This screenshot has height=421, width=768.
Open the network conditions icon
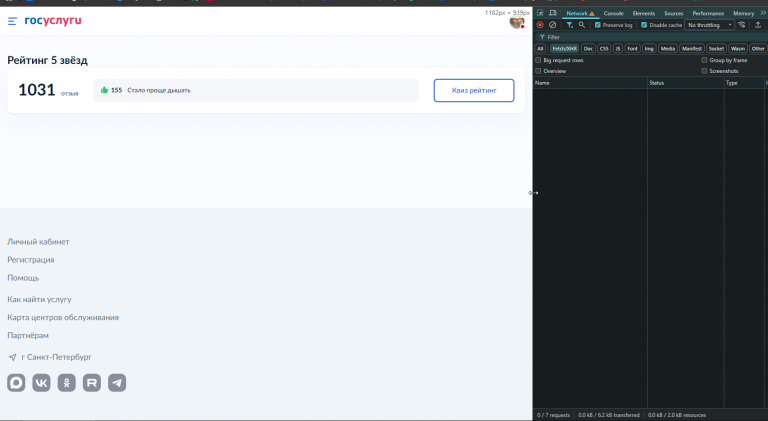pos(742,25)
